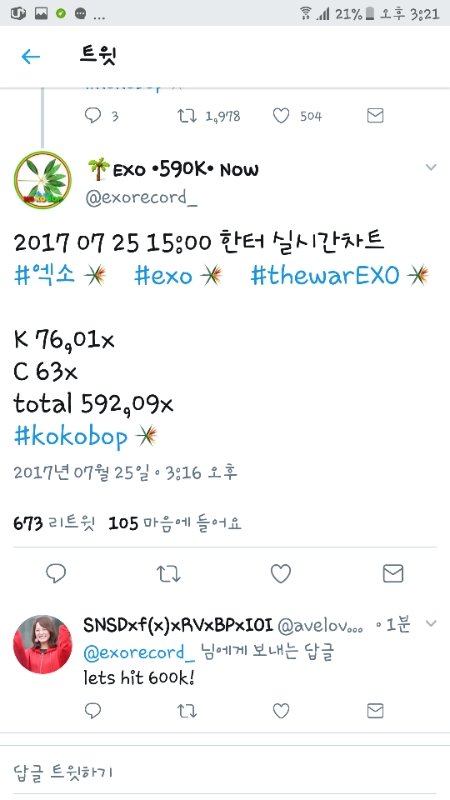Open the #thewarEXO hashtag

pyautogui.click(x=325, y=276)
